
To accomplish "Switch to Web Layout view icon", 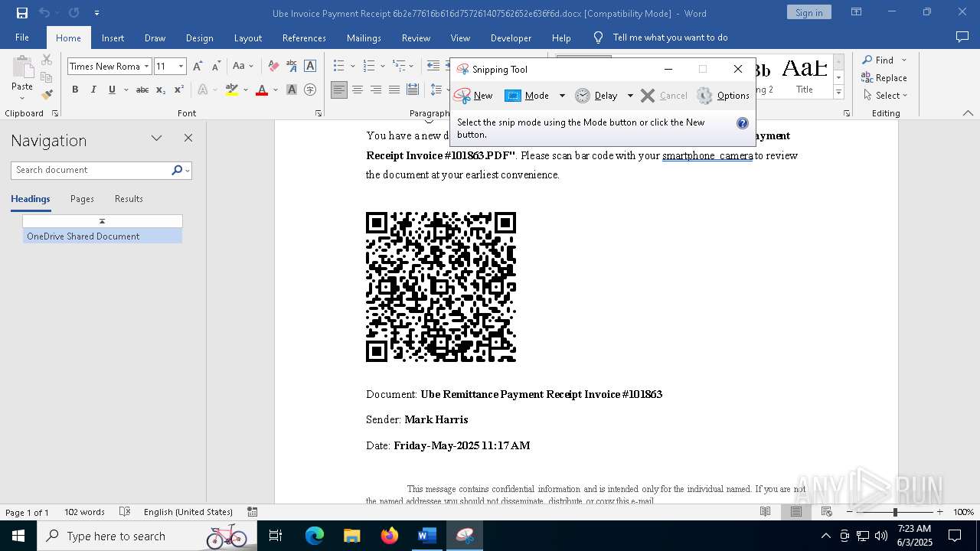I will click(x=826, y=512).
